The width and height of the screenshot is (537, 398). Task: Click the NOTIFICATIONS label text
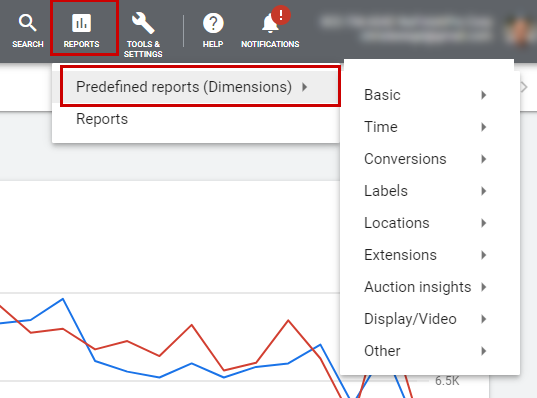click(270, 44)
